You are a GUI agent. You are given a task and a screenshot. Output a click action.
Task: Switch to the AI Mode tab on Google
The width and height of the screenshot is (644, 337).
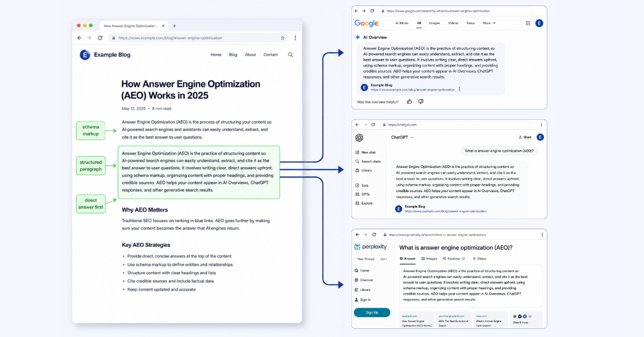click(401, 23)
